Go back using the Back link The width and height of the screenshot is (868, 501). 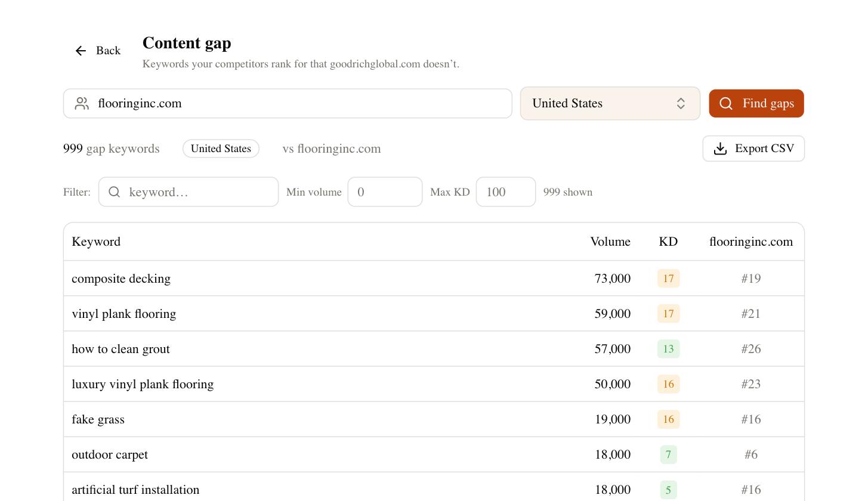(98, 51)
